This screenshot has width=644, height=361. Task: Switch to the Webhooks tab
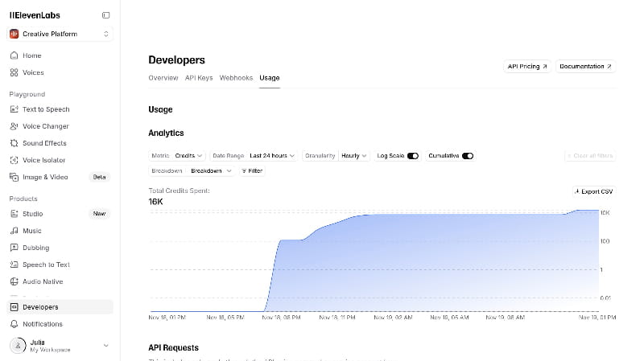[x=236, y=78]
